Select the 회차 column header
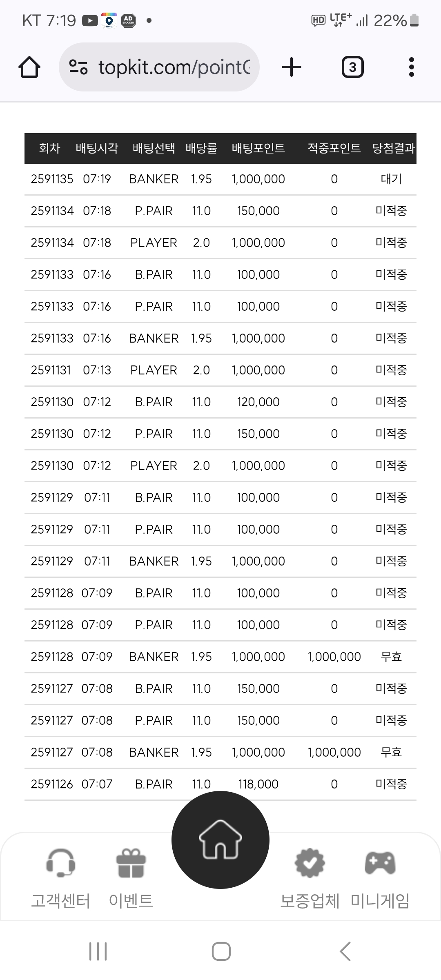Image resolution: width=441 pixels, height=980 pixels. [x=49, y=148]
